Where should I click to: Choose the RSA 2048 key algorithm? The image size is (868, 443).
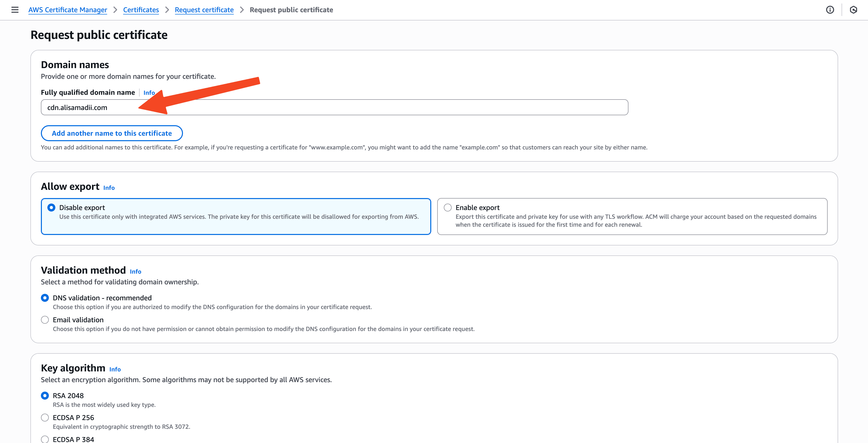[x=45, y=396]
